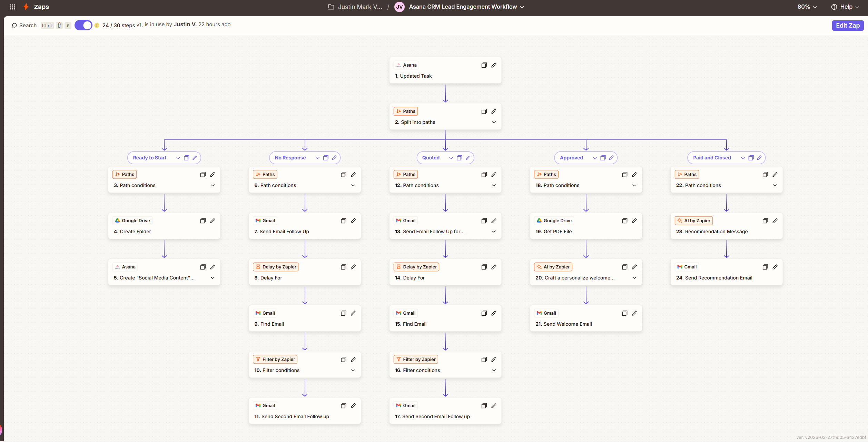Duplicate the Approved path
The image size is (868, 442).
603,158
